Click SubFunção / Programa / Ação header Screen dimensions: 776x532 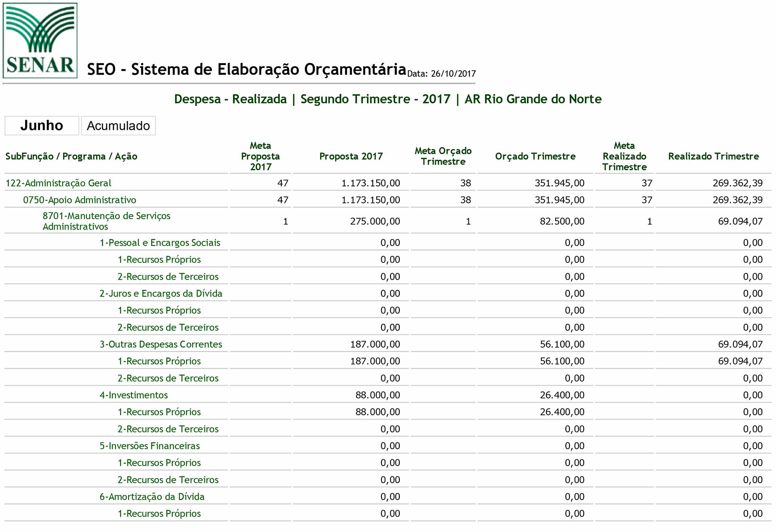click(72, 156)
